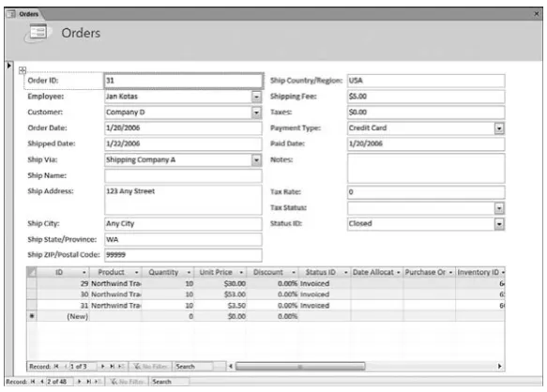
Task: Click the subform Search box
Action: tap(193, 367)
